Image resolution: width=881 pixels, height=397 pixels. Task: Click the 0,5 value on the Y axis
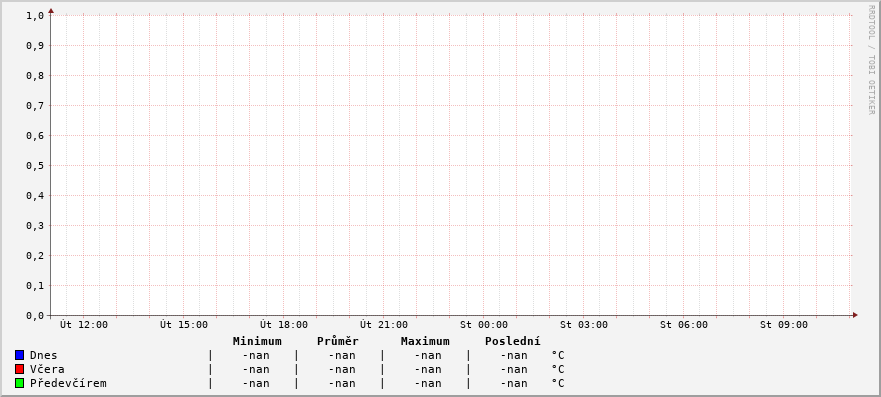pos(35,166)
